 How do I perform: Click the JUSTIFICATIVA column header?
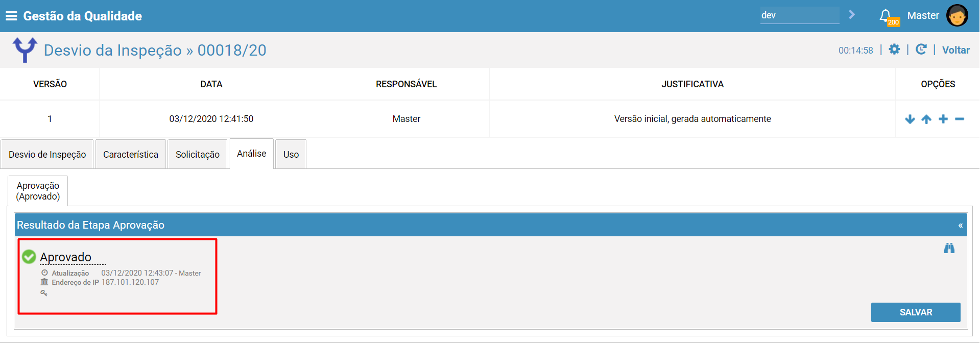(692, 84)
